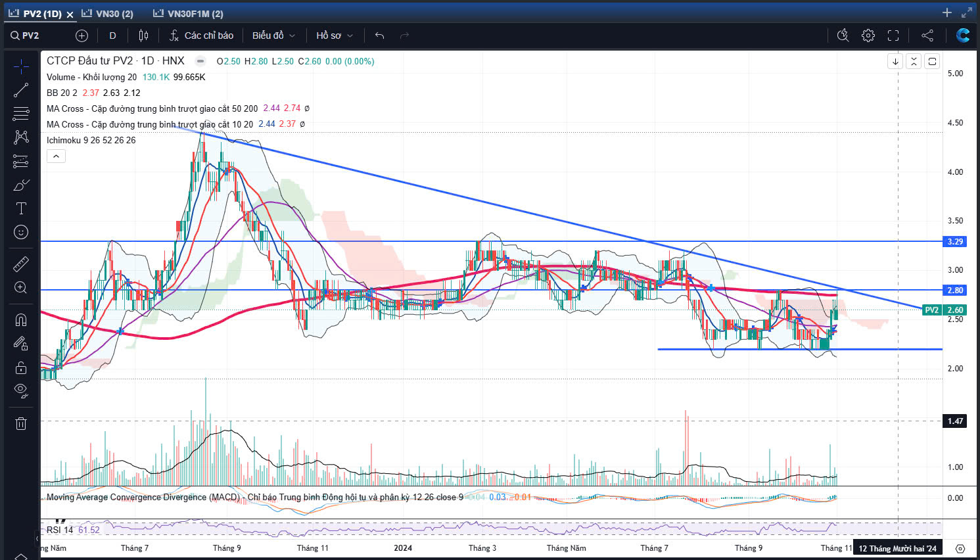The height and width of the screenshot is (560, 980).
Task: Close the PV2 (1D) tab
Action: tap(70, 14)
